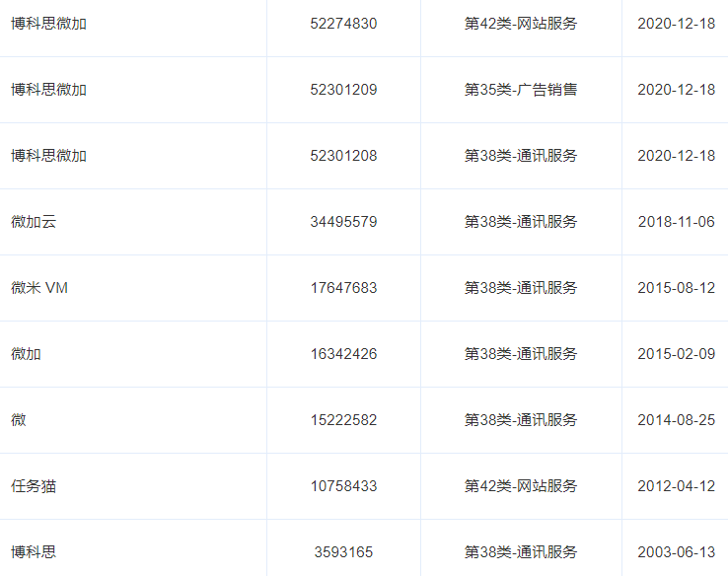
Task: Click 第38类-通讯服务 in the 微加云 row
Action: point(521,222)
